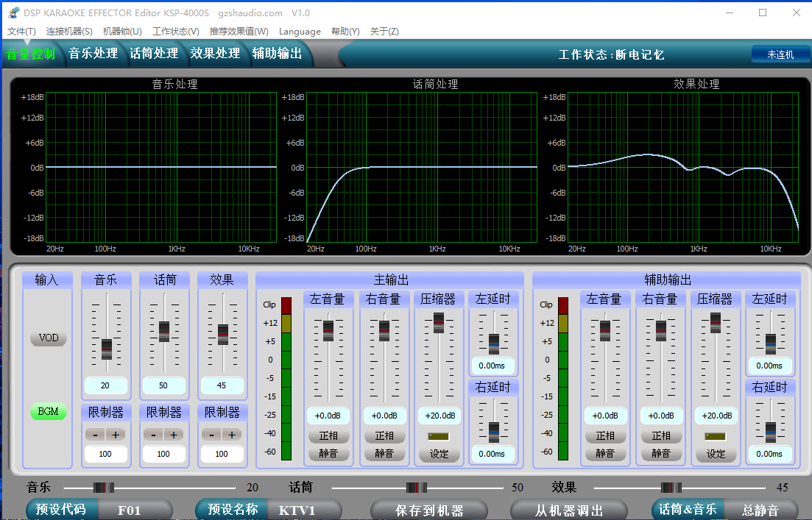Switch to the 音量控制 tab
Image resolution: width=812 pixels, height=520 pixels.
point(31,54)
